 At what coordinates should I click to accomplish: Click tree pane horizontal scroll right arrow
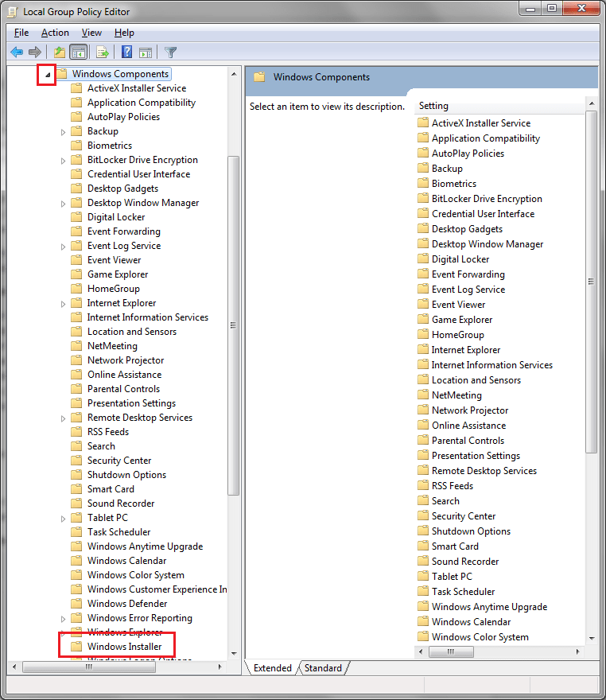coord(220,667)
